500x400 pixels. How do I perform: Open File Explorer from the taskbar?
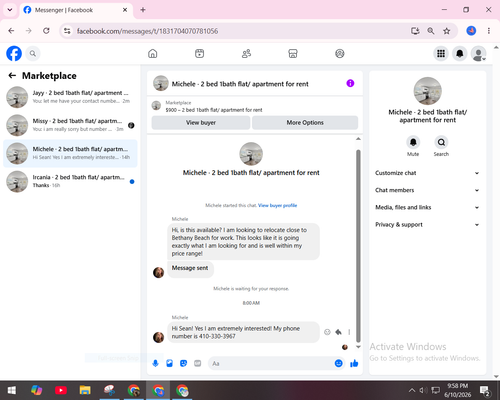pos(85,390)
